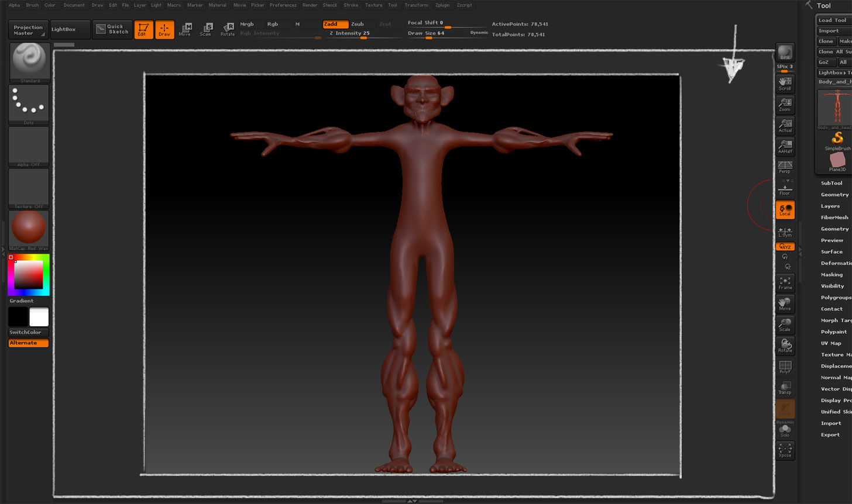Image resolution: width=852 pixels, height=504 pixels.
Task: Select Zadd mode
Action: click(335, 24)
